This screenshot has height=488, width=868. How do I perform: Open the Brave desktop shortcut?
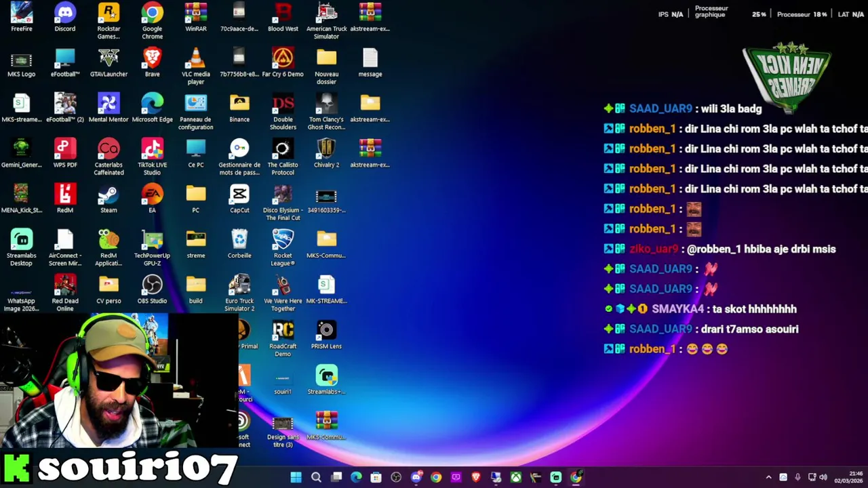(152, 63)
